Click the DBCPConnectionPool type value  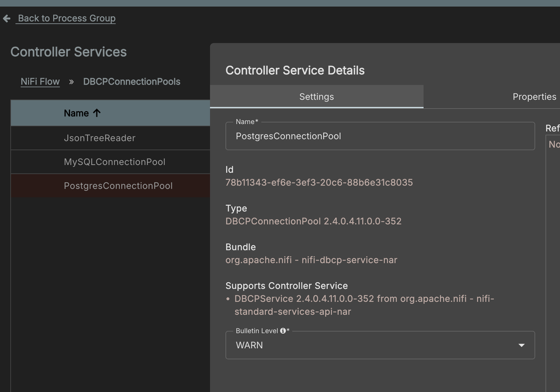[x=313, y=222]
